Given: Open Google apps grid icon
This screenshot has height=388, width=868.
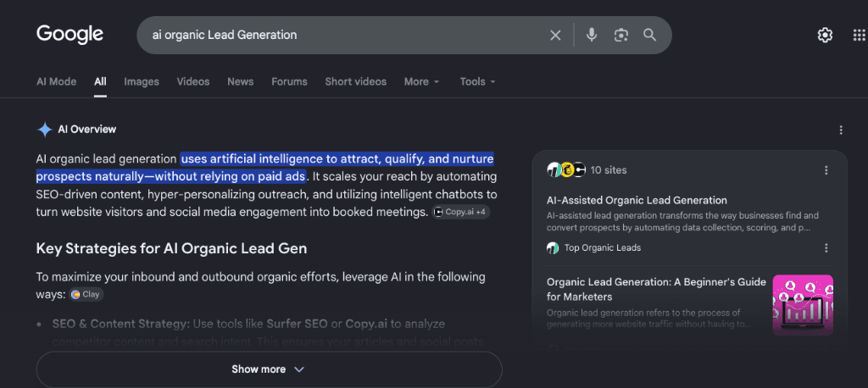Looking at the screenshot, I should pyautogui.click(x=859, y=36).
